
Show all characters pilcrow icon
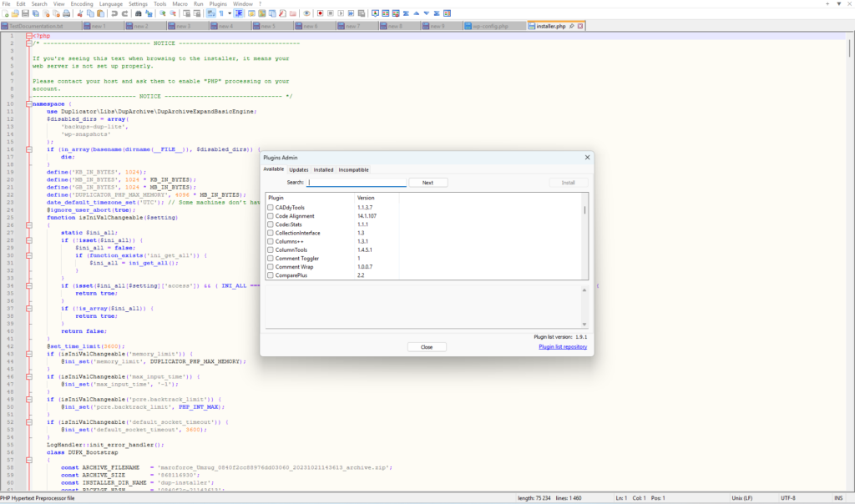pyautogui.click(x=220, y=13)
